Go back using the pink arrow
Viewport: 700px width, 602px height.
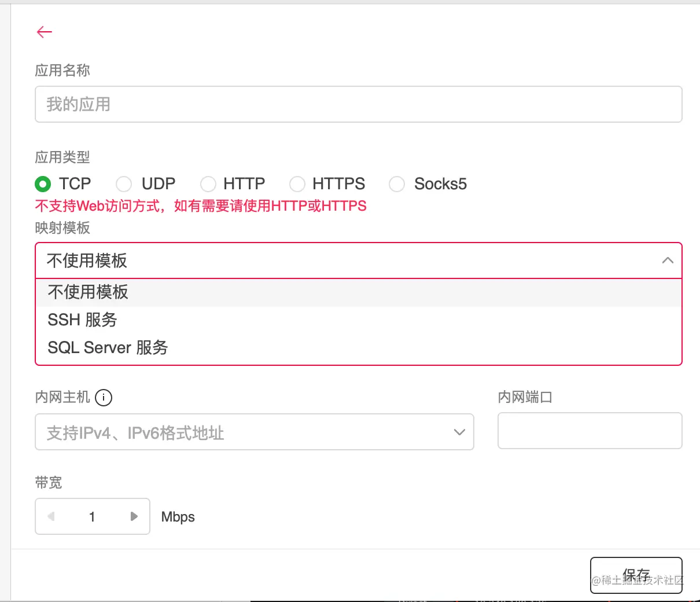pyautogui.click(x=45, y=32)
